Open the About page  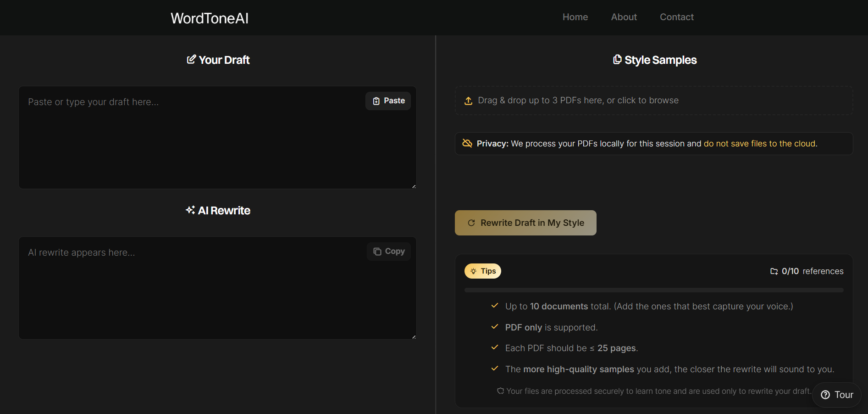(x=624, y=17)
